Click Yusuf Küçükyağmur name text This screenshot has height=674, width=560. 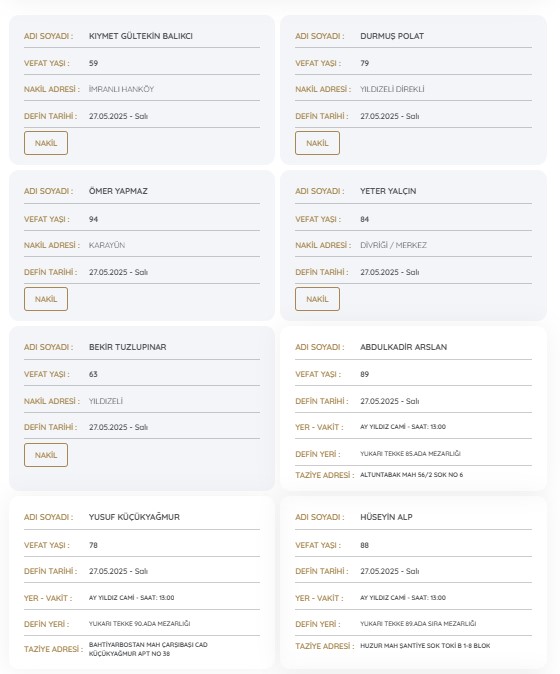tap(134, 517)
